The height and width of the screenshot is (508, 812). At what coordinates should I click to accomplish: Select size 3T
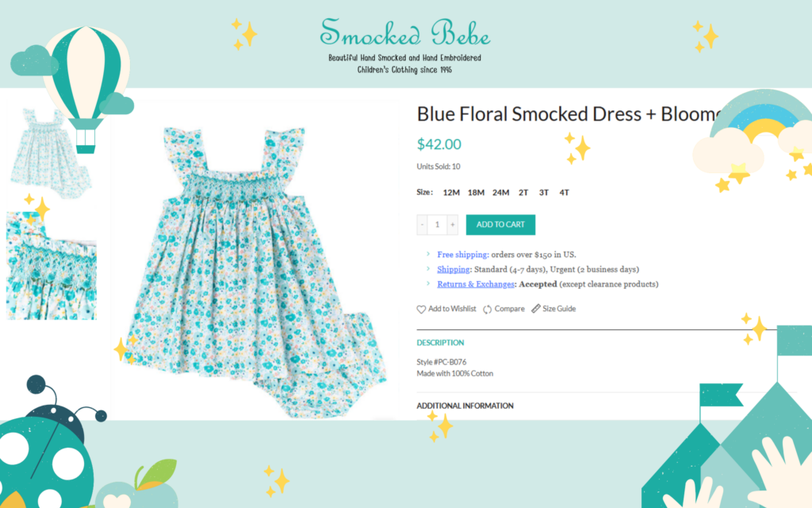click(x=544, y=192)
